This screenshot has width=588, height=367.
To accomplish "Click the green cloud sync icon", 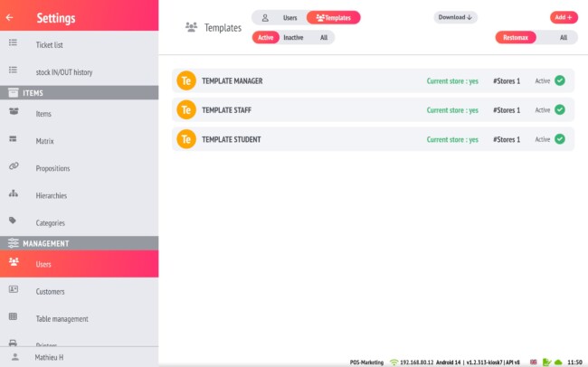I will point(558,362).
